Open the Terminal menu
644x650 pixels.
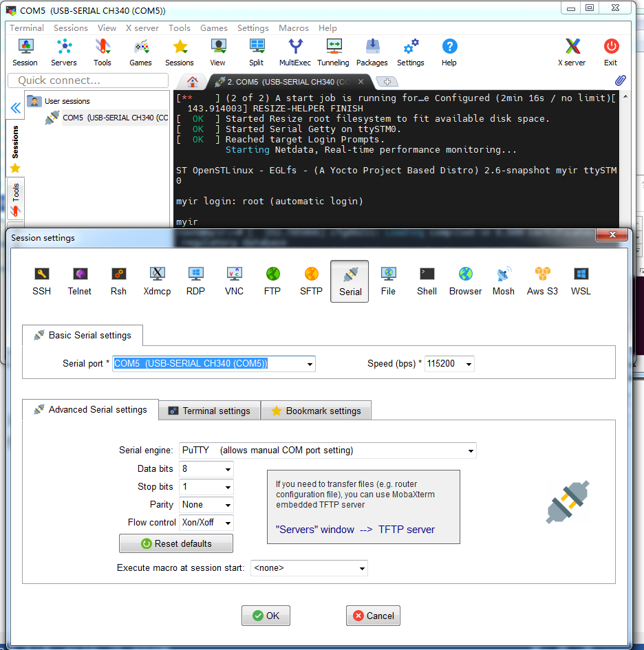27,28
